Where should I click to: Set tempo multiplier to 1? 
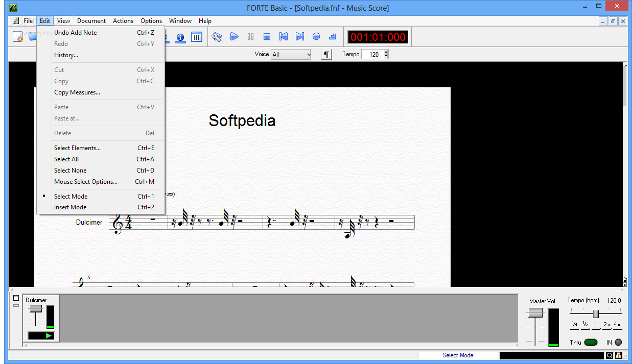(x=596, y=325)
